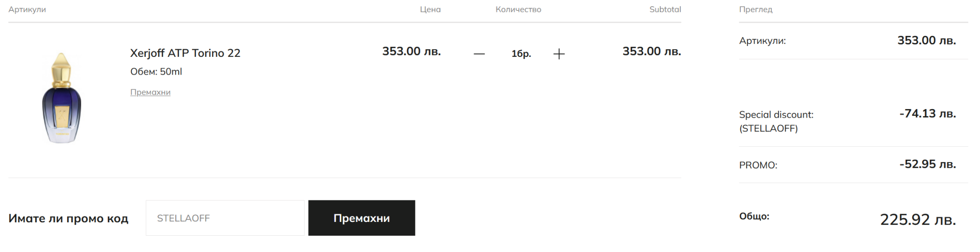980x252 pixels.
Task: Open the Xerjoff perfume bottle thumbnail
Action: coord(62,98)
